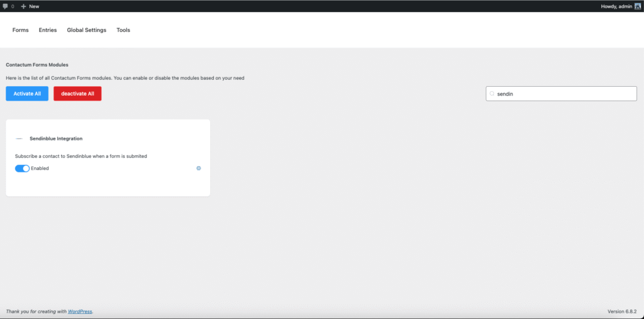Select the Tools tab

point(123,30)
